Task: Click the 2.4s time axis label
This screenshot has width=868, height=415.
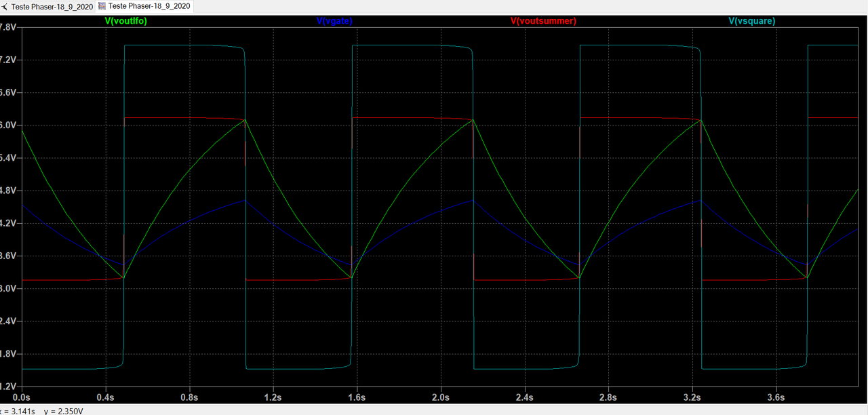Action: pos(524,397)
